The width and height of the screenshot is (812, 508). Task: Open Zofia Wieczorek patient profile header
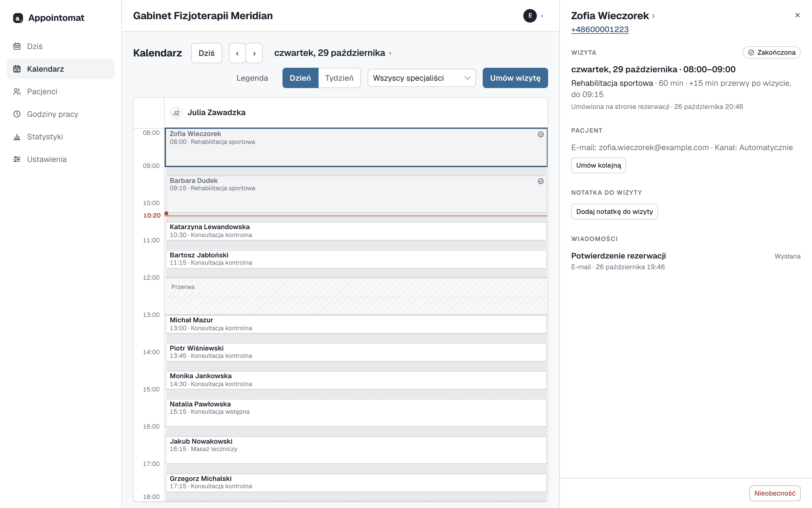(613, 16)
